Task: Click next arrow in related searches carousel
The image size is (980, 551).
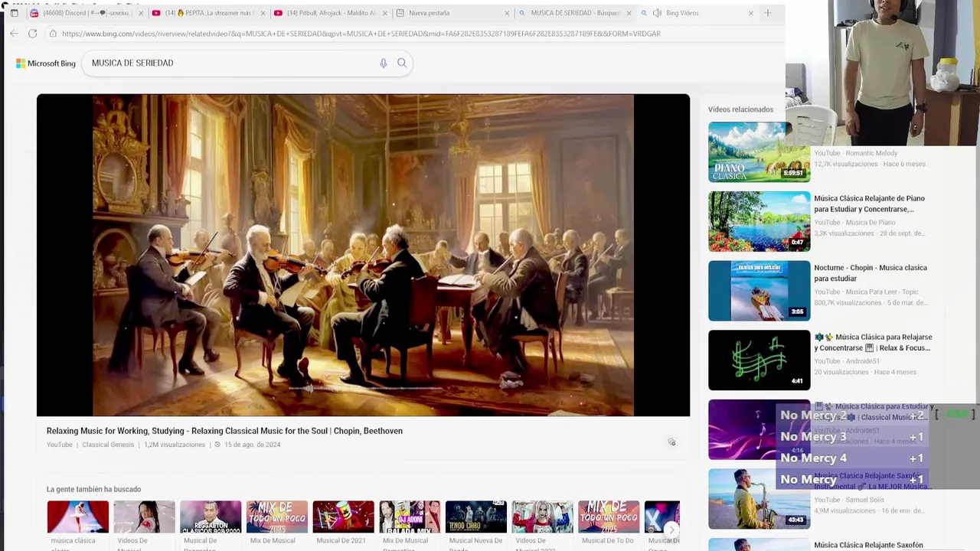Action: click(671, 530)
